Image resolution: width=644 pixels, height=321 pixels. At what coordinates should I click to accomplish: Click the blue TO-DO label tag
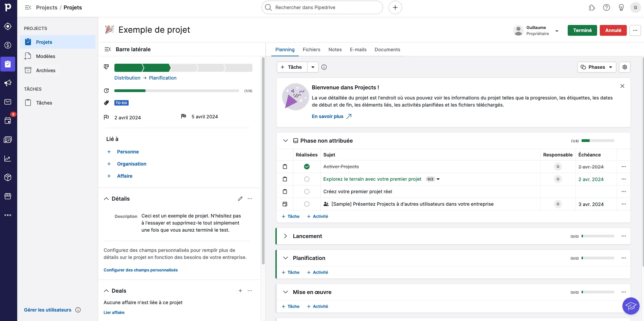point(122,103)
